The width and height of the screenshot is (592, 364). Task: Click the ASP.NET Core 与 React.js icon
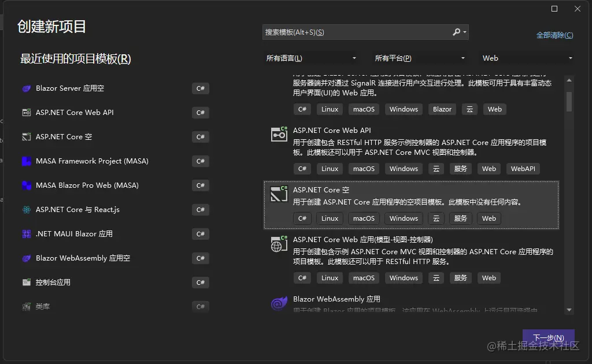tap(27, 210)
